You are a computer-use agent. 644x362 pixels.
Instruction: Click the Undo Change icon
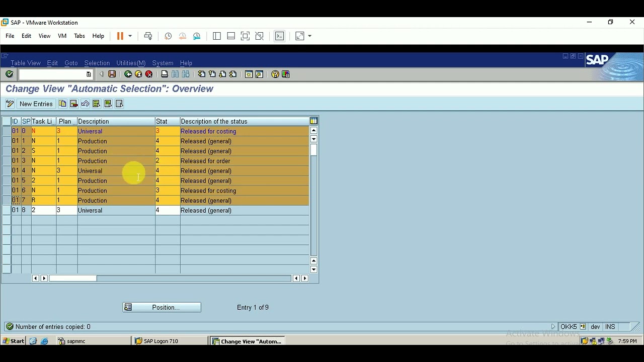pos(85,104)
